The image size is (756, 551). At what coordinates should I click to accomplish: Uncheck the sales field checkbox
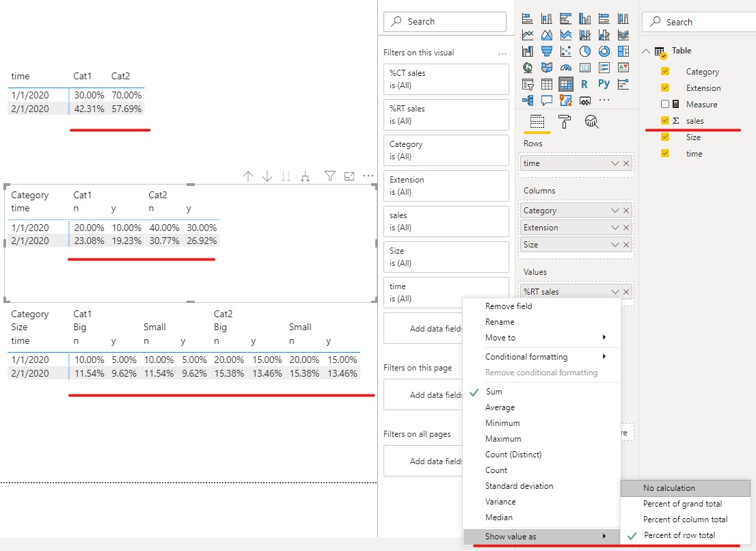click(x=665, y=120)
